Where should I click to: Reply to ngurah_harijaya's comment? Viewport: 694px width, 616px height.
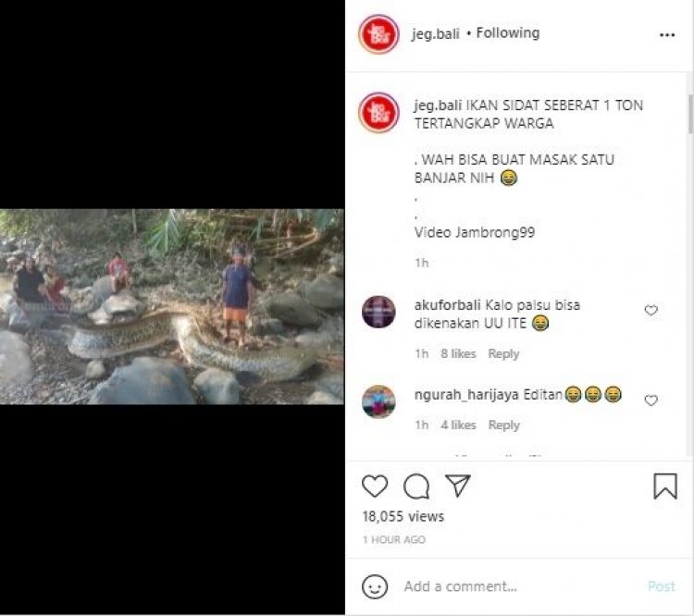pyautogui.click(x=503, y=425)
